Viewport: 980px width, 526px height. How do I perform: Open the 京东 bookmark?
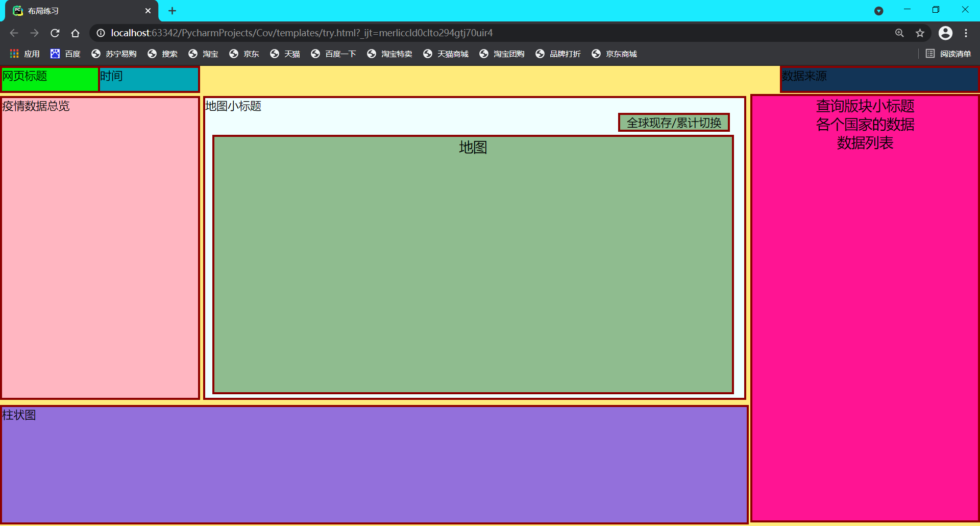point(244,54)
